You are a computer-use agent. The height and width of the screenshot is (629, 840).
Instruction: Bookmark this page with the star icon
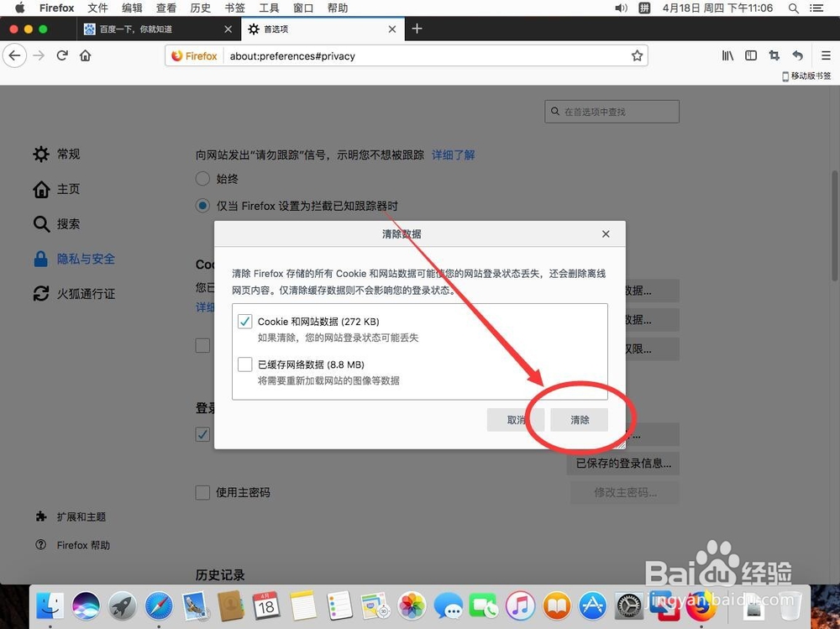coord(637,55)
